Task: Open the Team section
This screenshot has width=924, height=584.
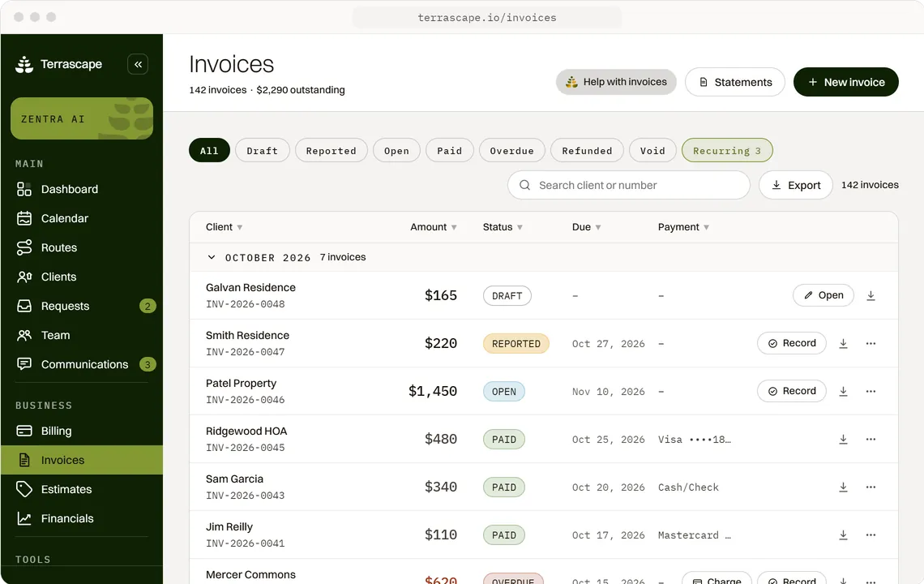Action: pos(82,335)
